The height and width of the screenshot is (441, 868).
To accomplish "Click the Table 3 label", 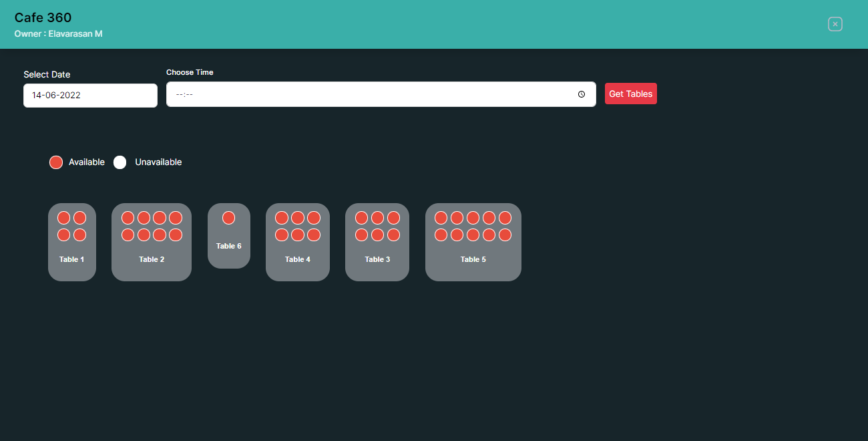I will 377,259.
